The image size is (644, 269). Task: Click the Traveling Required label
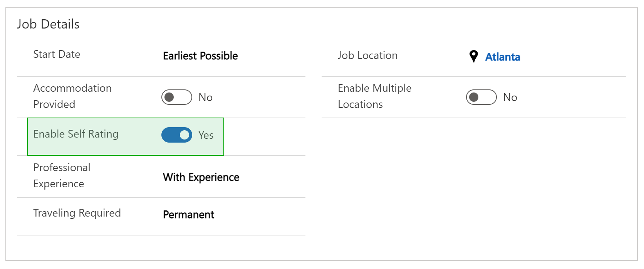77,213
